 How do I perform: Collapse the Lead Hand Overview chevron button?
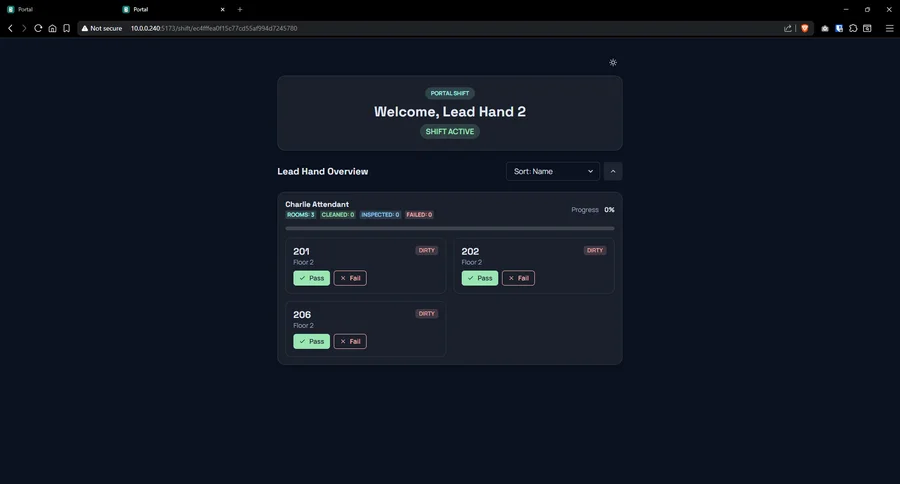613,171
